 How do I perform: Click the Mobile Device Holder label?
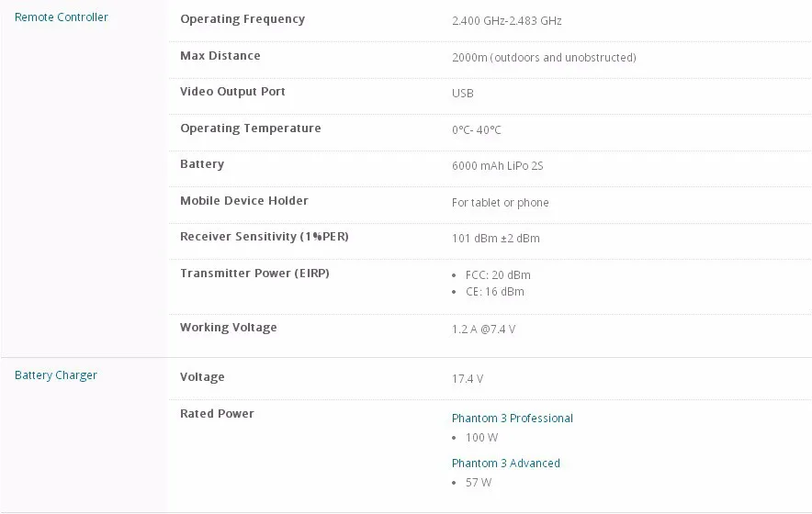tap(244, 201)
